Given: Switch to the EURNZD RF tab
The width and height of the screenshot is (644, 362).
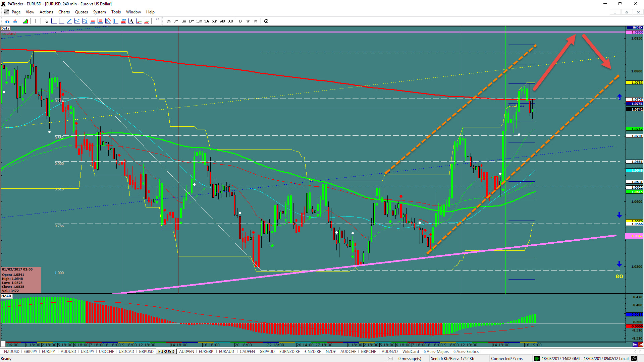Looking at the screenshot, I should click(x=289, y=352).
